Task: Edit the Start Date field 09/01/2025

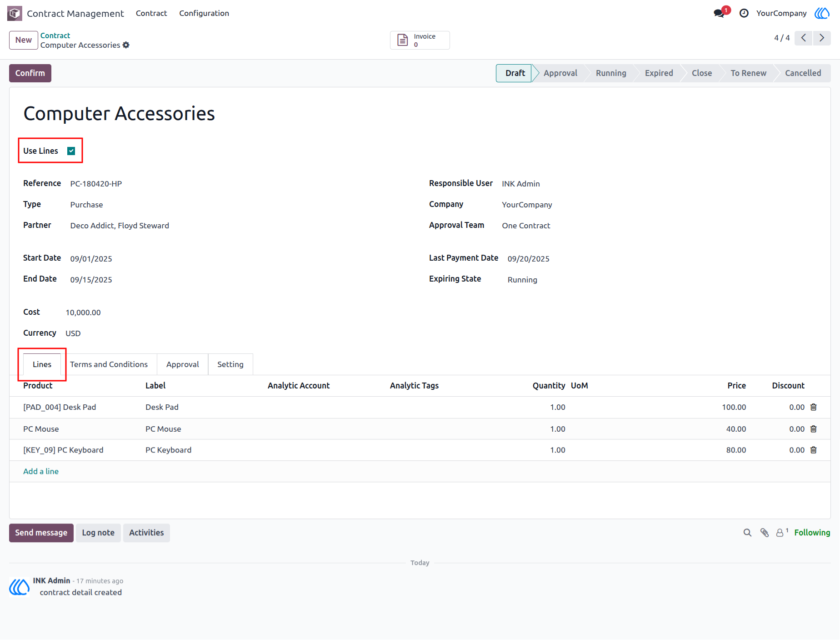Action: click(x=91, y=259)
